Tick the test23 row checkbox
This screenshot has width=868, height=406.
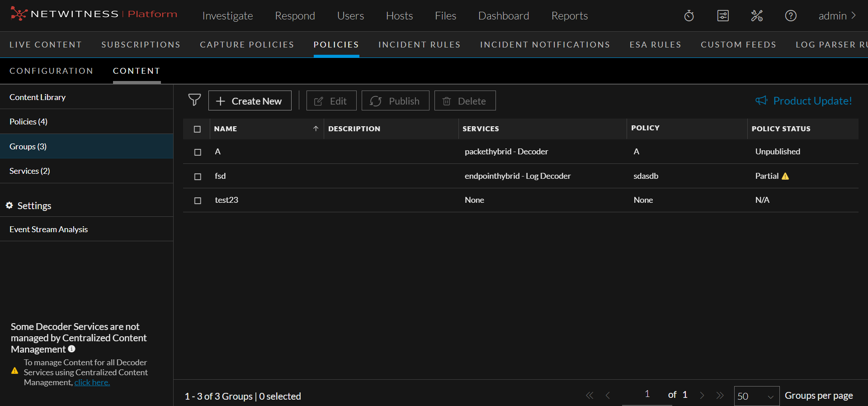pos(198,201)
